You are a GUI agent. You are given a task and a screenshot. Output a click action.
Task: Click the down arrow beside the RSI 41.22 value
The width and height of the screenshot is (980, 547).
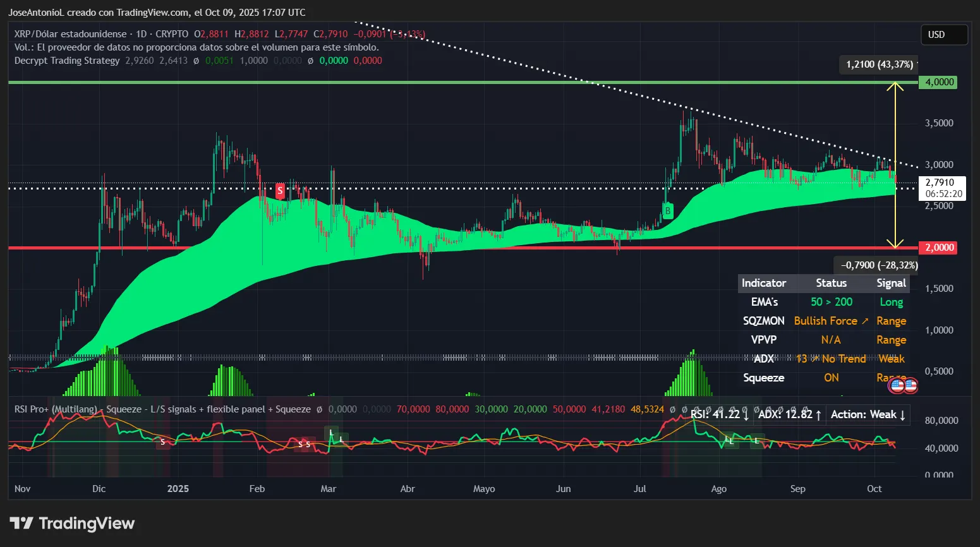click(746, 415)
